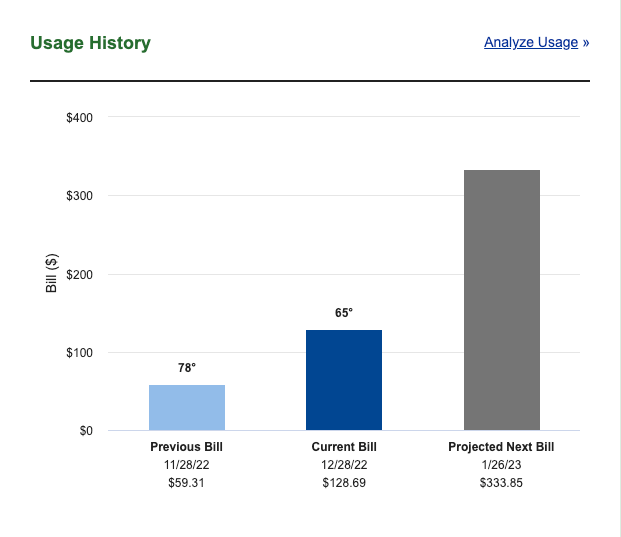Image resolution: width=621 pixels, height=537 pixels.
Task: Click the $0 y-axis label
Action: point(85,431)
